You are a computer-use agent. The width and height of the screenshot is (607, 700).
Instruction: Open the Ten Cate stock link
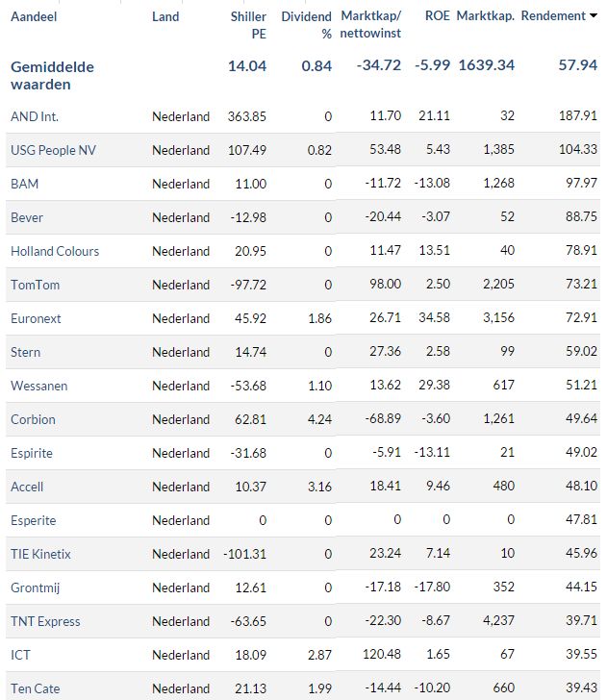coord(35,688)
